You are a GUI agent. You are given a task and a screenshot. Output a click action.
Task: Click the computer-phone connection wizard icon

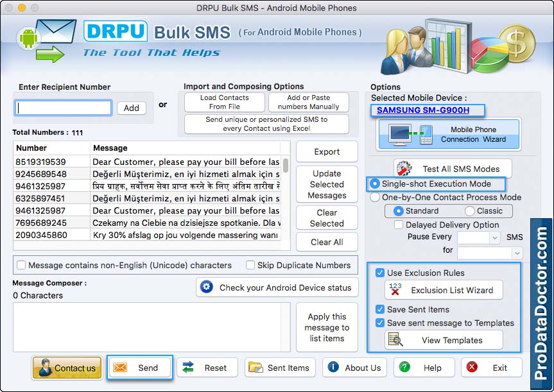(410, 134)
